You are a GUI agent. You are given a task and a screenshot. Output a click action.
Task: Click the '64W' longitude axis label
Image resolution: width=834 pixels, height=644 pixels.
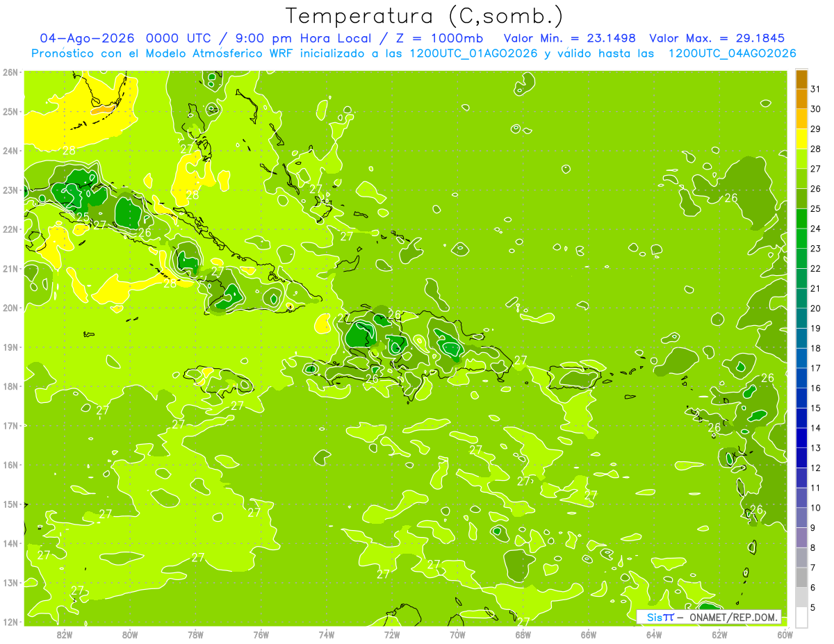coord(654,634)
